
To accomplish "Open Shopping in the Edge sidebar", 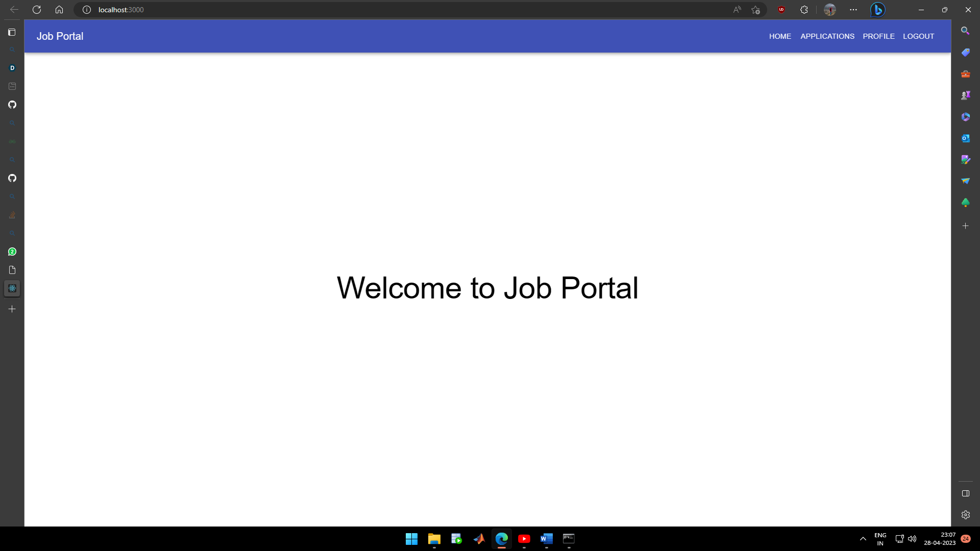I will point(965,52).
